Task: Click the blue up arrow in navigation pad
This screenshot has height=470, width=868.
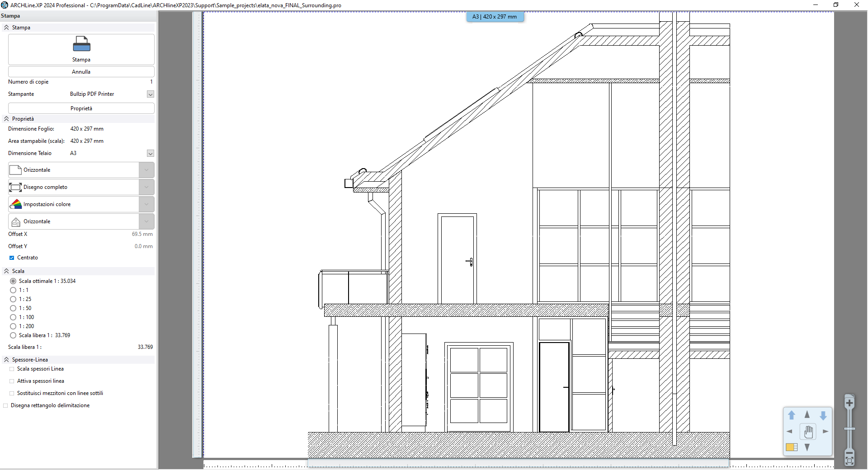Action: coord(792,415)
